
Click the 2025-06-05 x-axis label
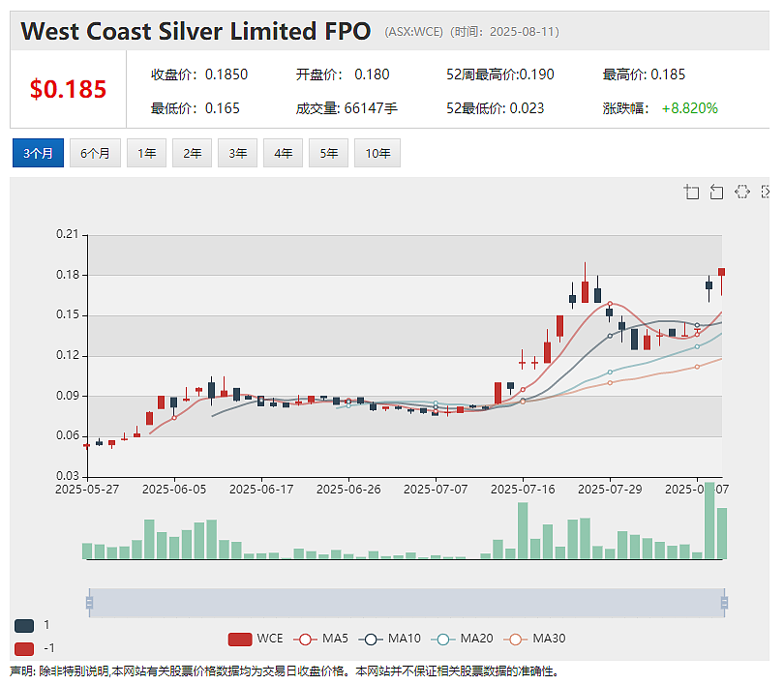tap(174, 490)
